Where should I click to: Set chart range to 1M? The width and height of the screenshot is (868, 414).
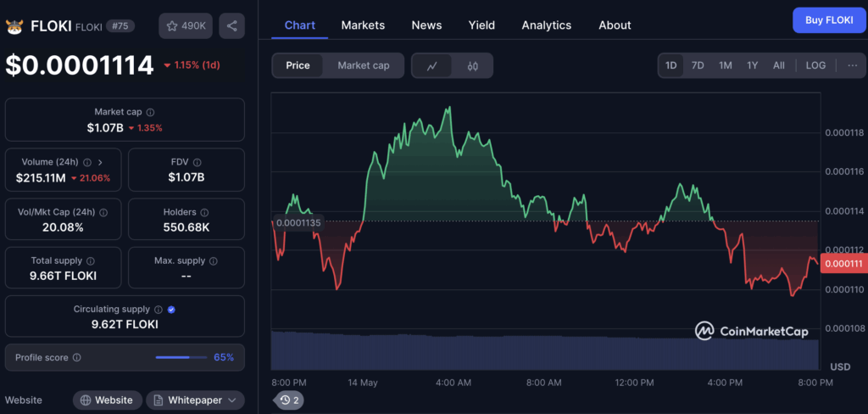pyautogui.click(x=726, y=65)
